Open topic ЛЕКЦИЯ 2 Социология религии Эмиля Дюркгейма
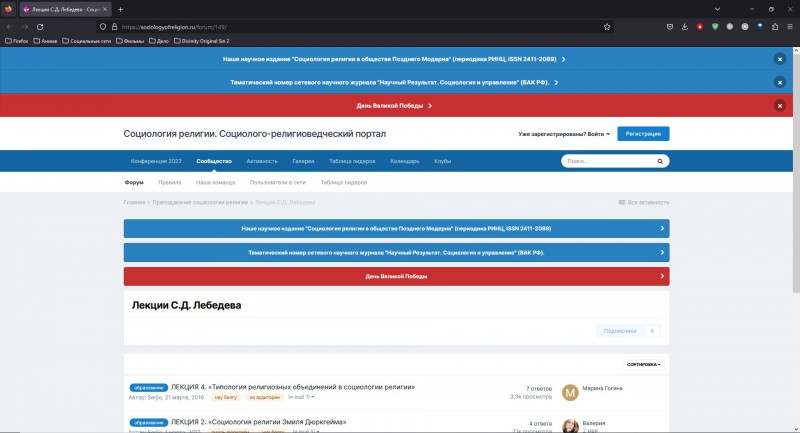The height and width of the screenshot is (433, 800). (259, 422)
